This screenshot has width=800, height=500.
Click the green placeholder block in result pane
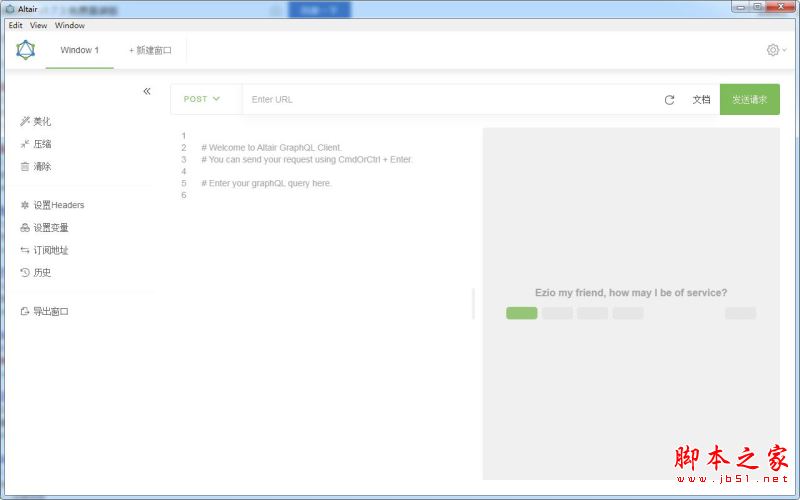point(521,313)
